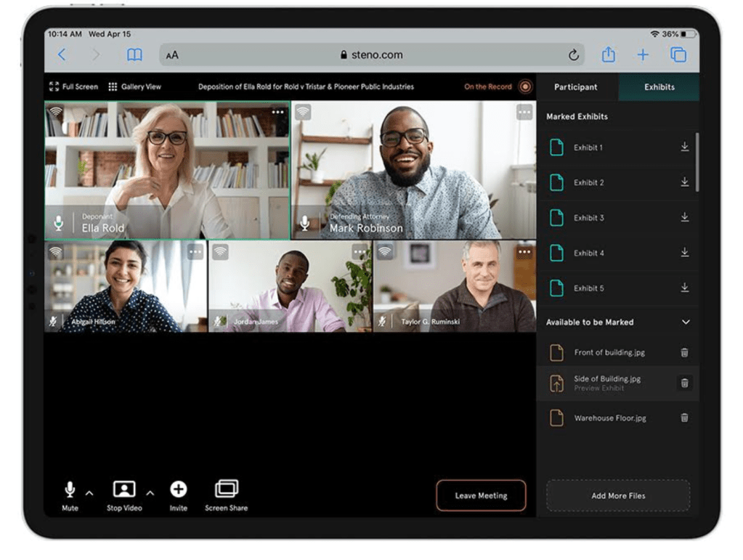Download Exhibit 3

click(684, 217)
